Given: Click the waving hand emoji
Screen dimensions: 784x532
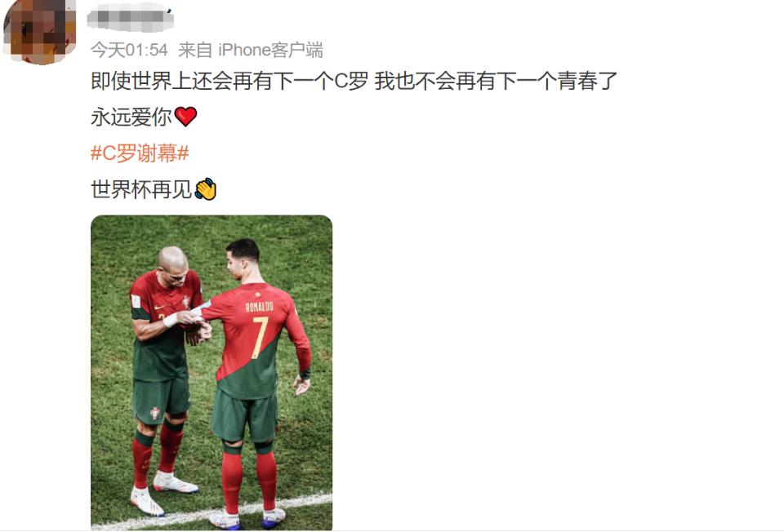Looking at the screenshot, I should (x=205, y=189).
